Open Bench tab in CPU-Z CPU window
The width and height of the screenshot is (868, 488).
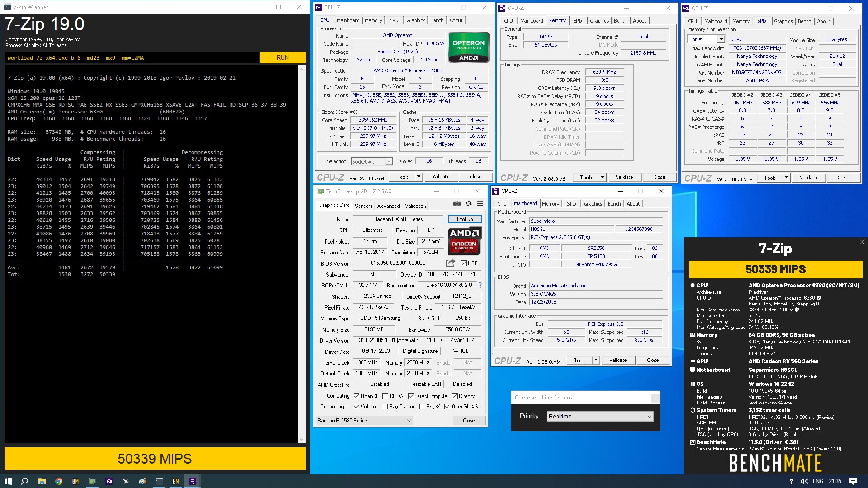tap(437, 20)
